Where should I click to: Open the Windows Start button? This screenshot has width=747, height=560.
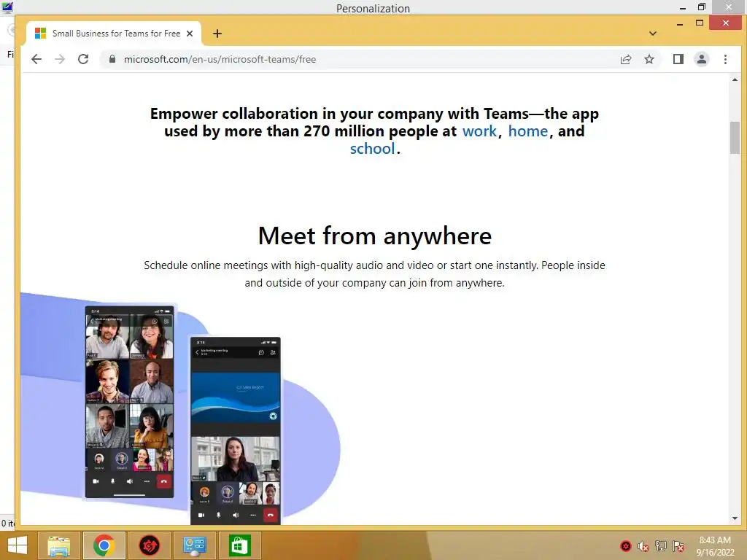tap(18, 545)
